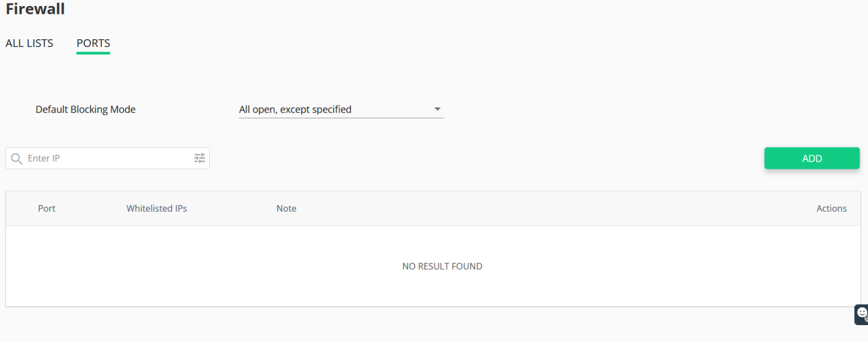Click the Whitelisted IPs column header
The width and height of the screenshot is (868, 342).
[157, 208]
